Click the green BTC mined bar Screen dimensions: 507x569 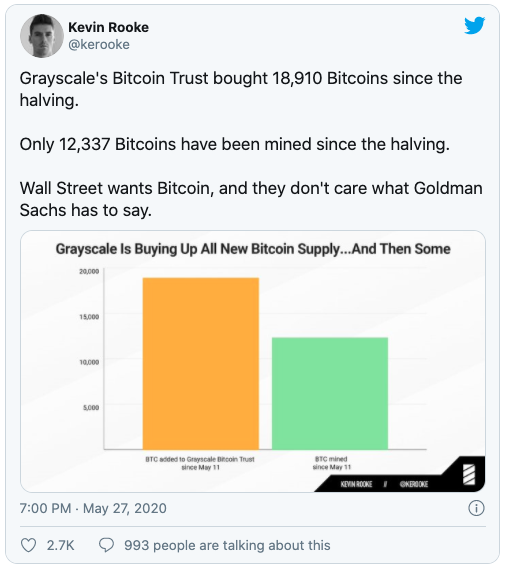pos(330,393)
